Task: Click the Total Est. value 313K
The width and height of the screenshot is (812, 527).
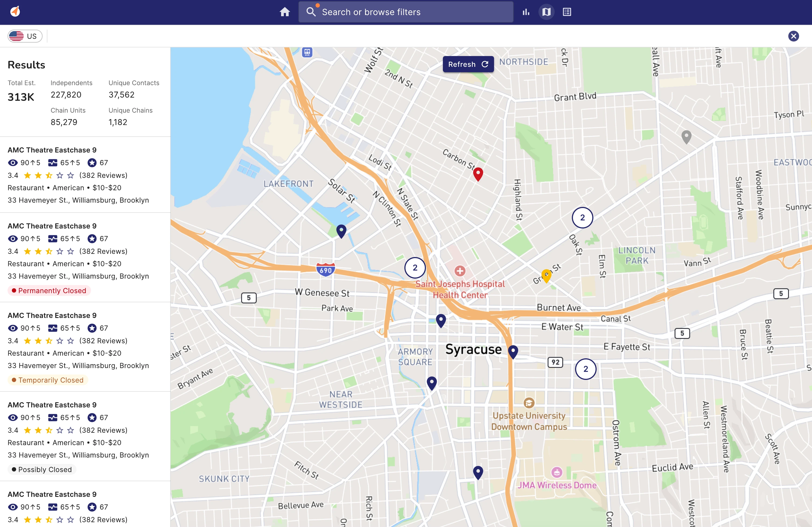Action: pyautogui.click(x=21, y=97)
